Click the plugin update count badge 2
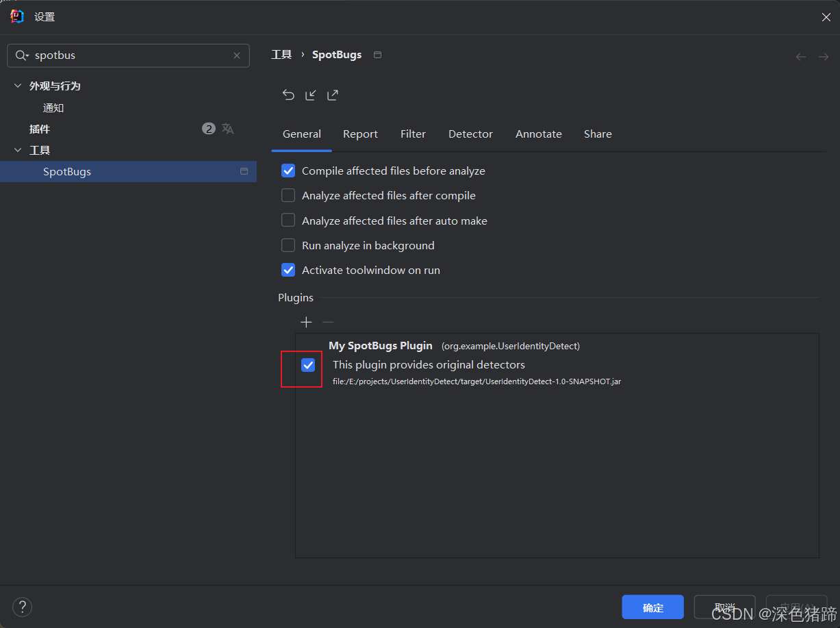 coord(209,128)
